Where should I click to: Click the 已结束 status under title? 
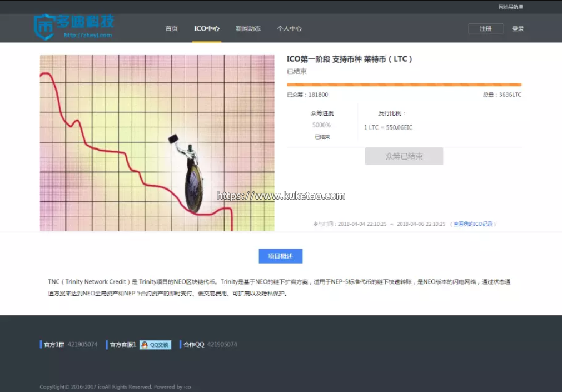[x=297, y=71]
